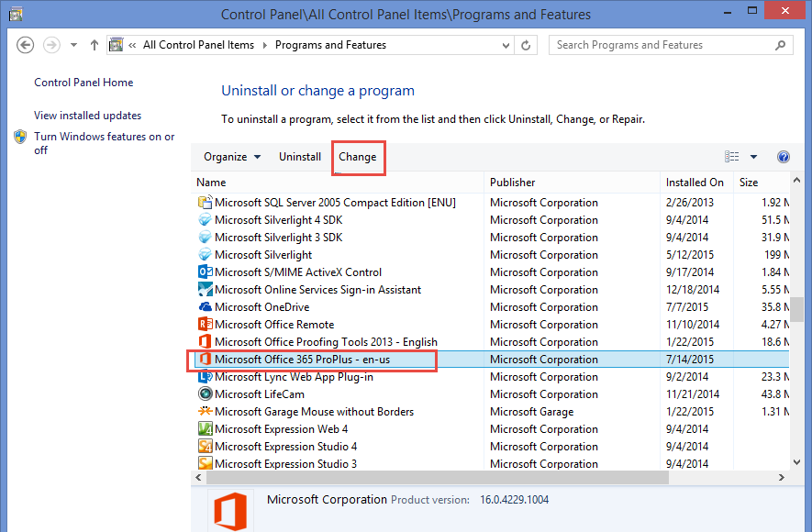812x532 pixels.
Task: Click the Back navigation arrow
Action: pos(26,45)
